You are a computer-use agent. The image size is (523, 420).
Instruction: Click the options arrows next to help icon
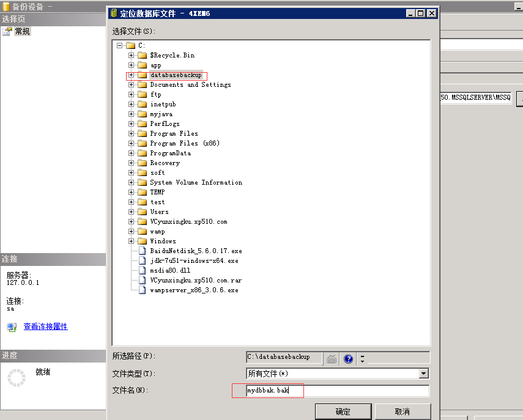[x=362, y=359]
